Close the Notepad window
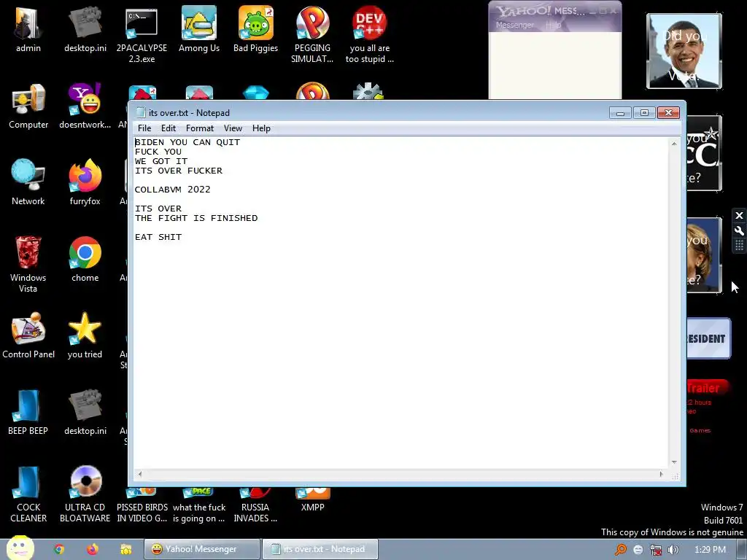 (x=668, y=113)
